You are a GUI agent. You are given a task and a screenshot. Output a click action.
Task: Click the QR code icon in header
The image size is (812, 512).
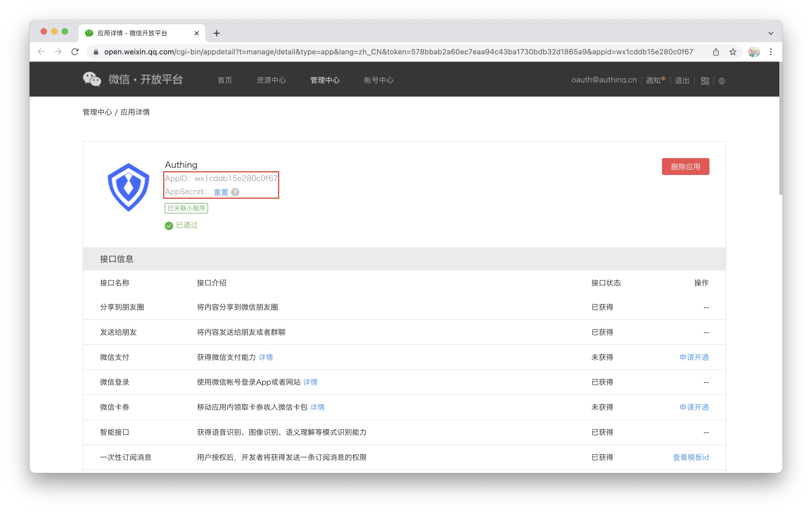point(705,81)
